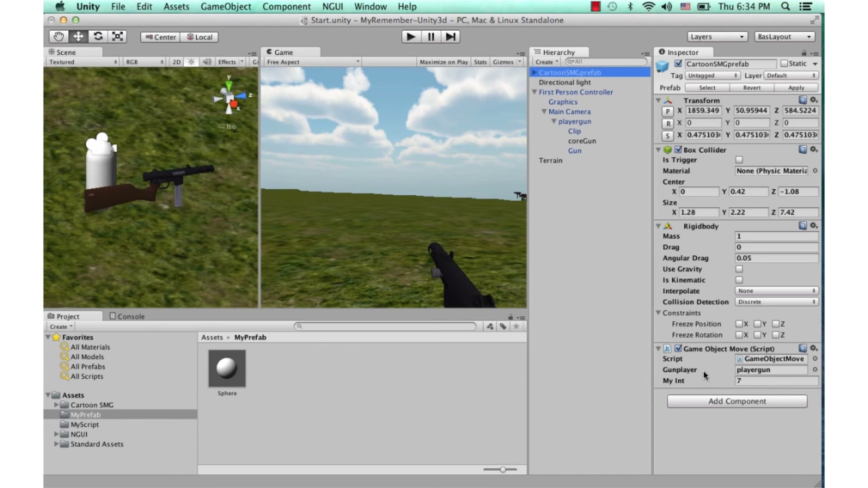
Task: Open Textured draw mode dropdown
Action: pyautogui.click(x=83, y=62)
